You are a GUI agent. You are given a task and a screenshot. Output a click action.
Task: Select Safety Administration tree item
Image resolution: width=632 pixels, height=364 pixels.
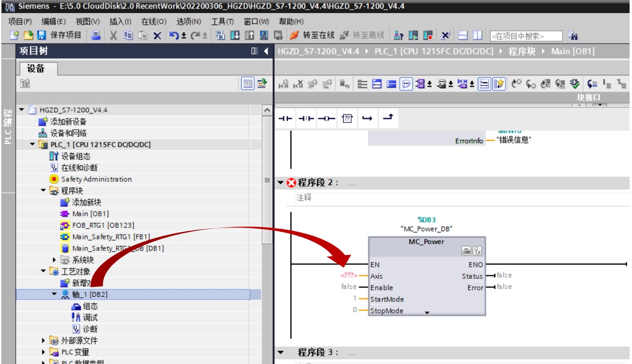[x=91, y=179]
